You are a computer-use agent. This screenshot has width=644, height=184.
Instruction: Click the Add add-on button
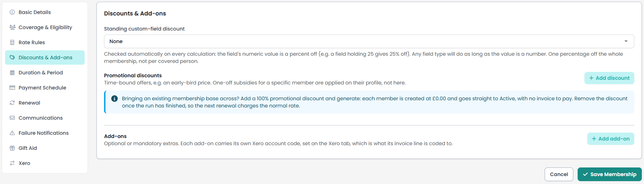[611, 139]
